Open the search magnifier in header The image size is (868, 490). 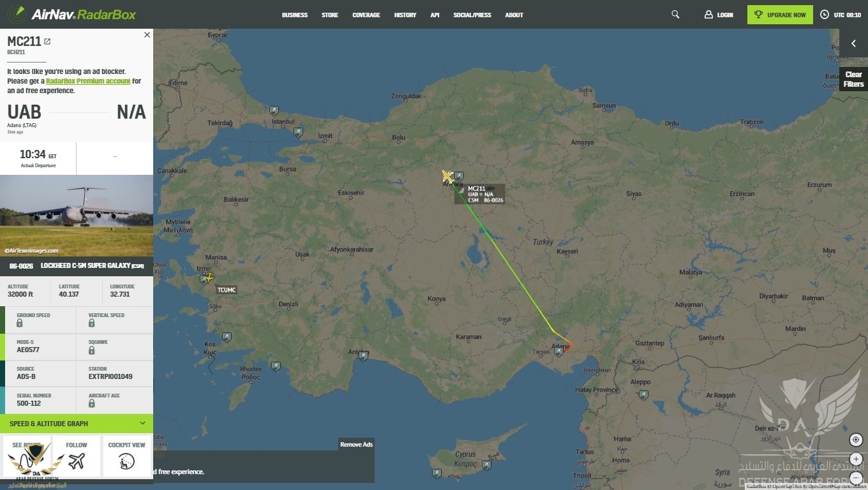point(675,15)
